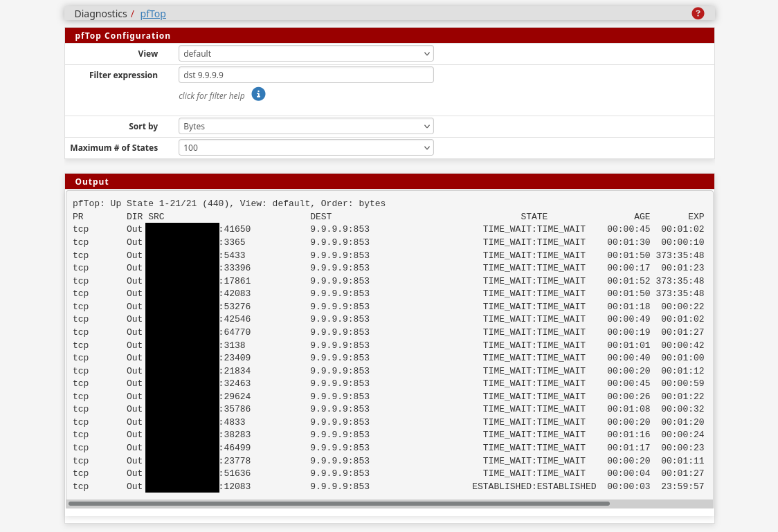778x532 pixels.
Task: Click the age value 00:01:52
Action: [628, 281]
